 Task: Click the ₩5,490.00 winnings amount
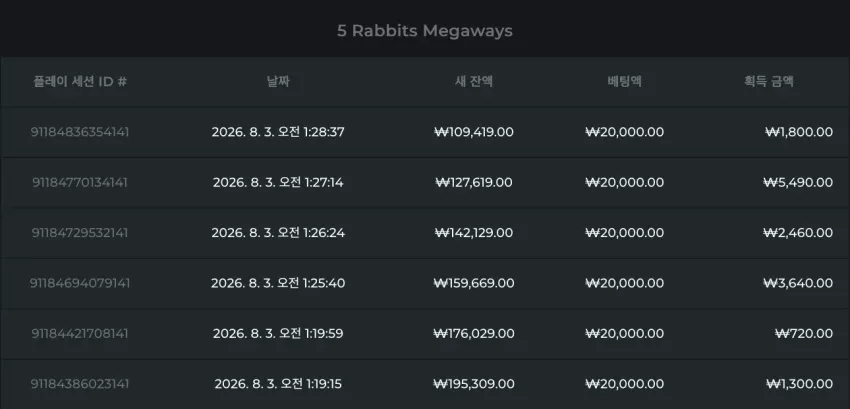pos(798,182)
